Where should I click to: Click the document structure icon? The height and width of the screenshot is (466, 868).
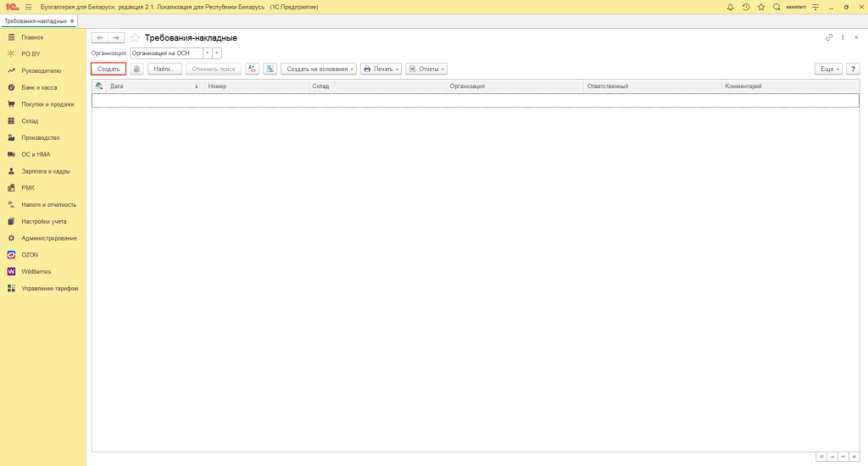click(270, 69)
